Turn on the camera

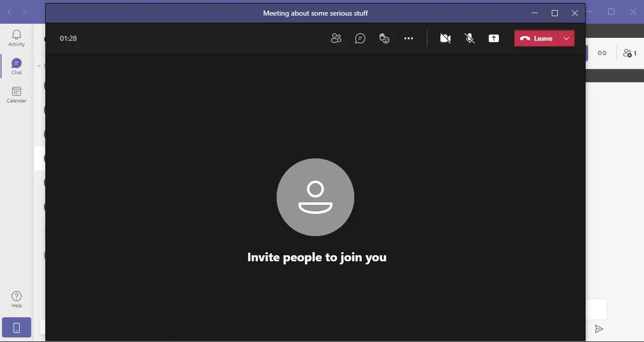[445, 38]
